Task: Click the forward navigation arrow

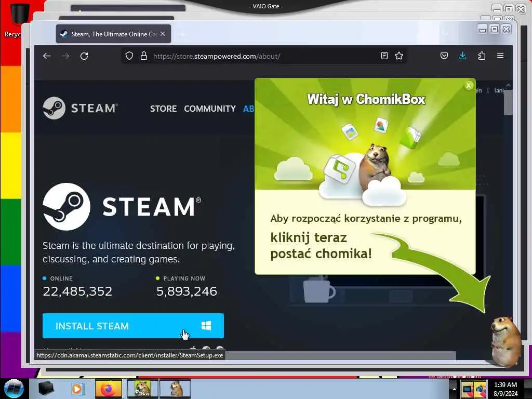Action: 65,56
